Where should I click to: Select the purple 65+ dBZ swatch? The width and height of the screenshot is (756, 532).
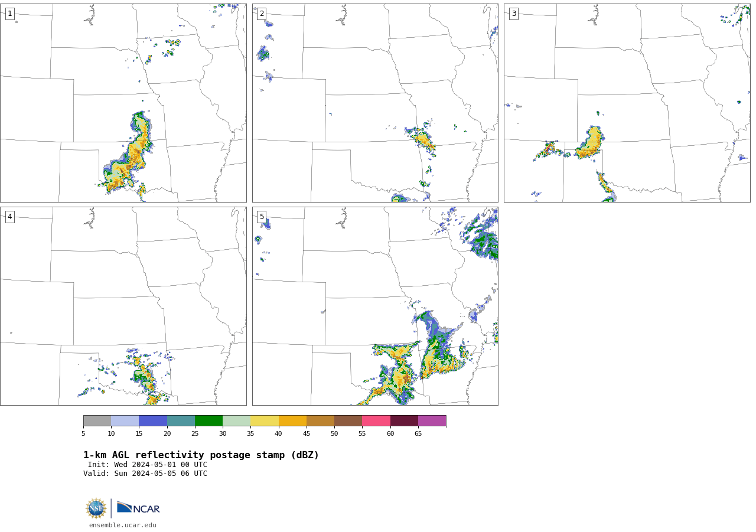[x=432, y=421]
